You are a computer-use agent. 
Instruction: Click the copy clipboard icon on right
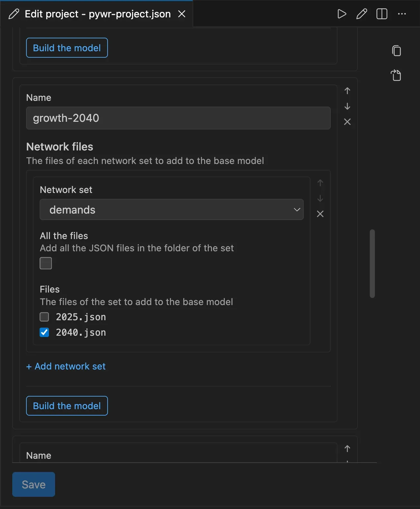coord(396,51)
